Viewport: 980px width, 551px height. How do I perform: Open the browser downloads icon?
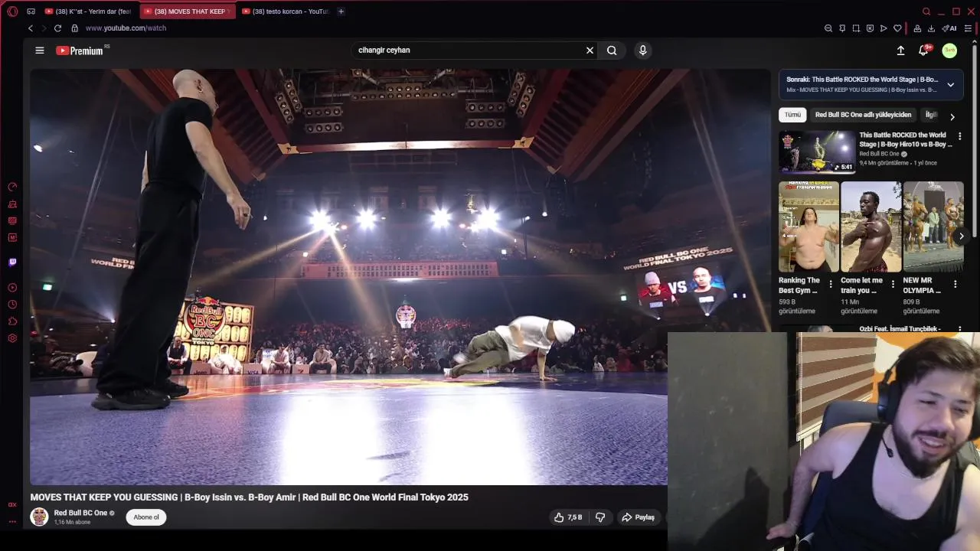coord(931,28)
